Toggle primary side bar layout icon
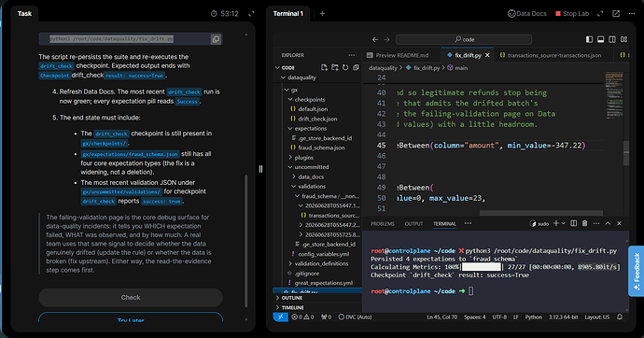The width and height of the screenshot is (644, 338). (589, 39)
